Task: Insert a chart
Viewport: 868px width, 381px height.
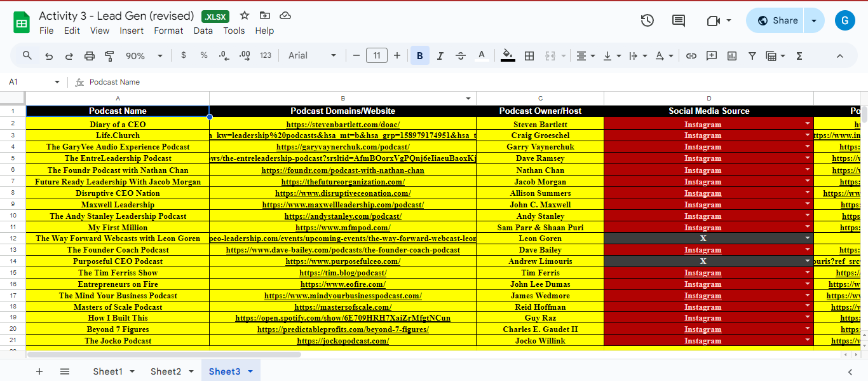Action: tap(732, 56)
